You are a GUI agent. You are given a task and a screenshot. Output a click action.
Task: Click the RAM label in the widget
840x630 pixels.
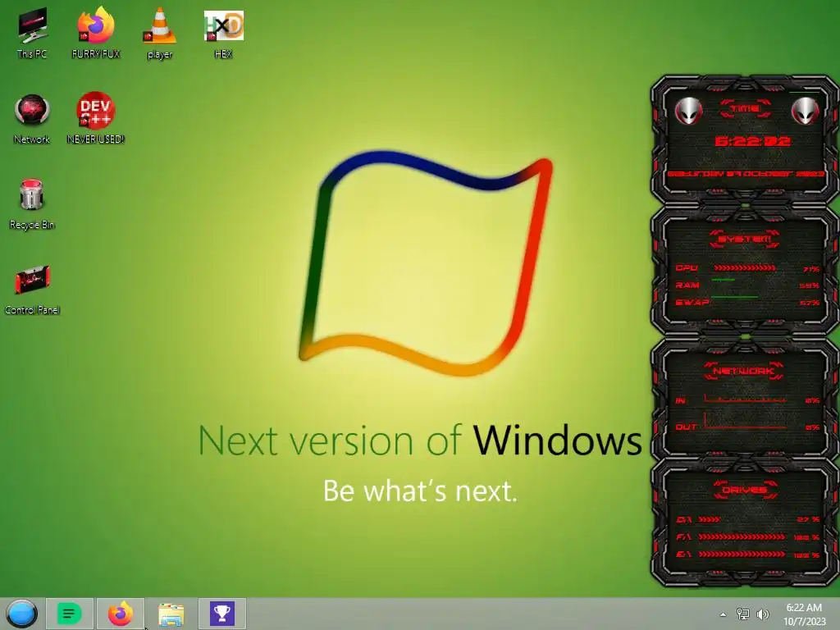pos(687,285)
